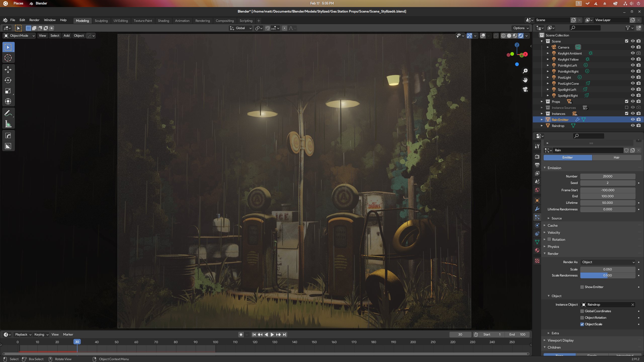
Task: Enable the Show Emitter checkbox
Action: (582, 287)
